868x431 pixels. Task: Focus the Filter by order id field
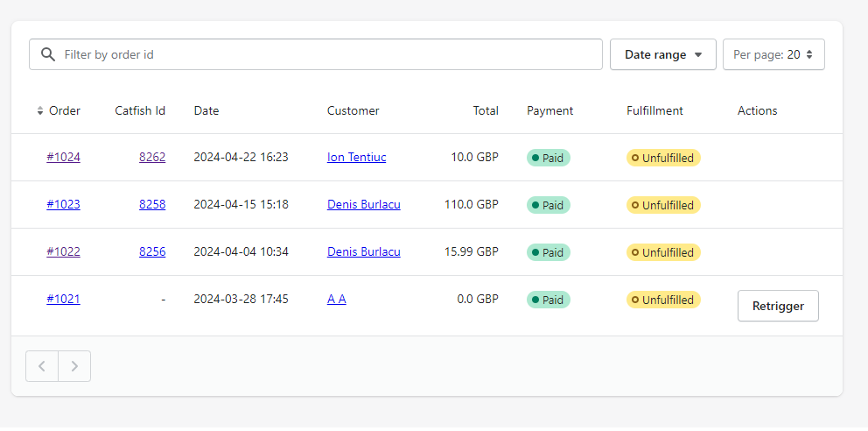click(x=316, y=54)
